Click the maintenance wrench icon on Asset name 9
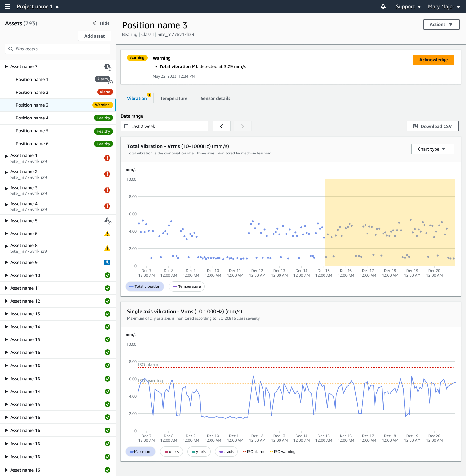This screenshot has width=466, height=476. (107, 262)
